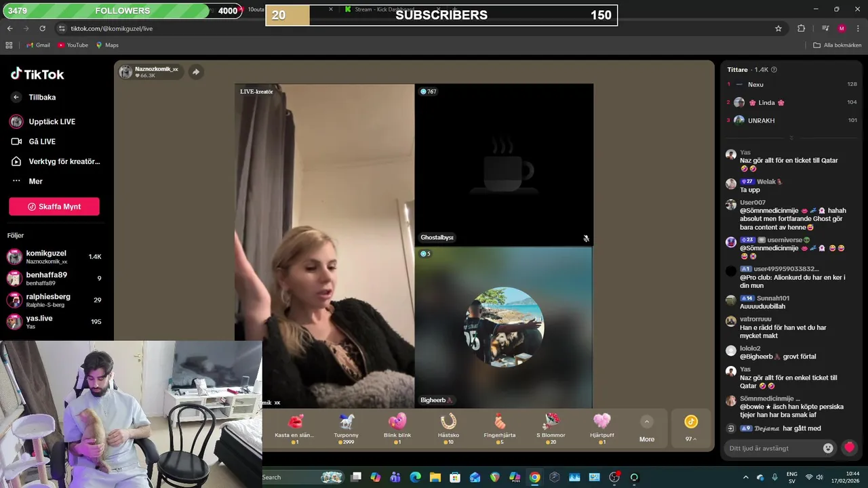Open Upptäck LIVE in the sidebar
This screenshot has height=488, width=868.
click(x=43, y=121)
